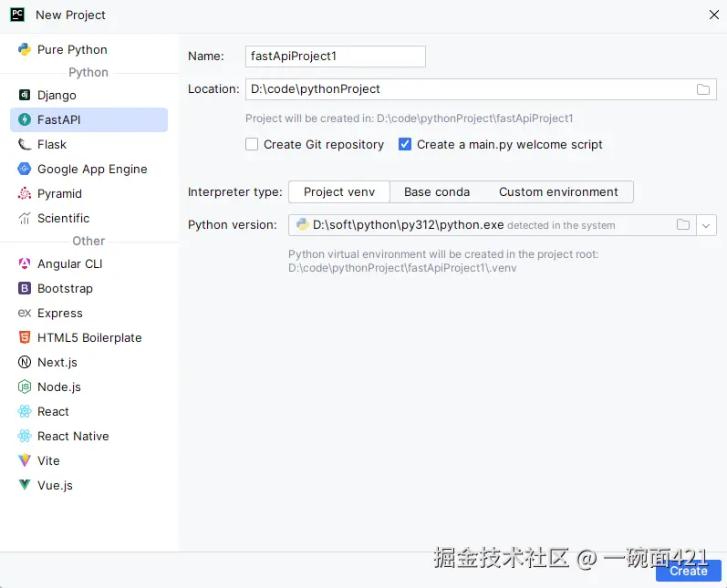Click the Flask icon
The image size is (727, 588).
click(x=24, y=144)
